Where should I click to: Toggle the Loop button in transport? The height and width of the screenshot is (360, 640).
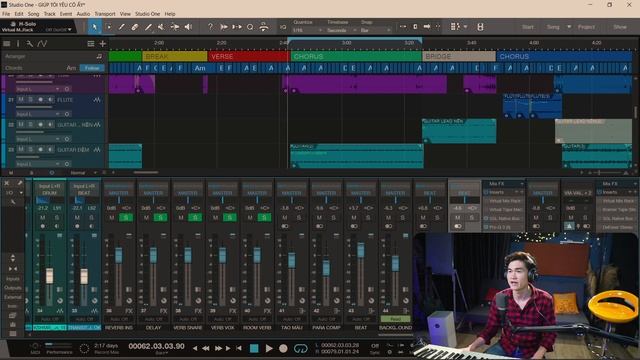point(301,348)
